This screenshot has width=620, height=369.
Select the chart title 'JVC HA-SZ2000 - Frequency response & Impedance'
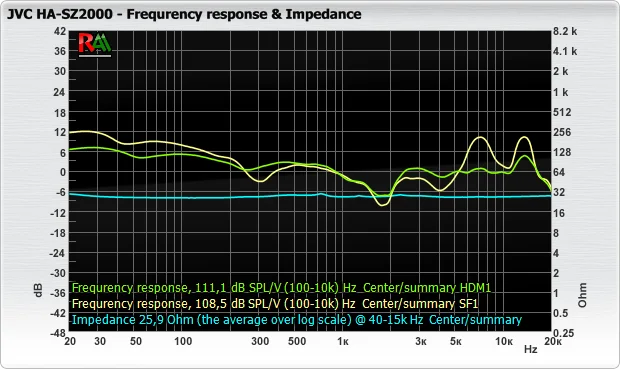[x=184, y=14]
